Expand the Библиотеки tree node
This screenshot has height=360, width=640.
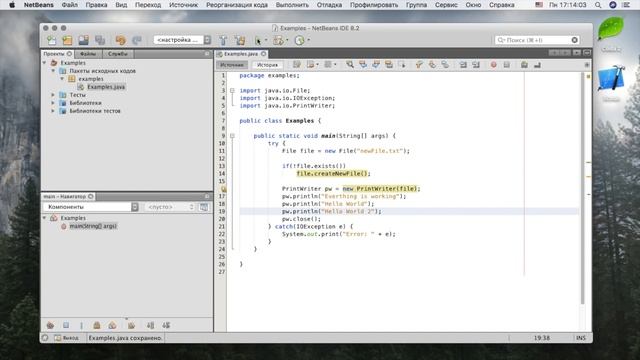53,103
